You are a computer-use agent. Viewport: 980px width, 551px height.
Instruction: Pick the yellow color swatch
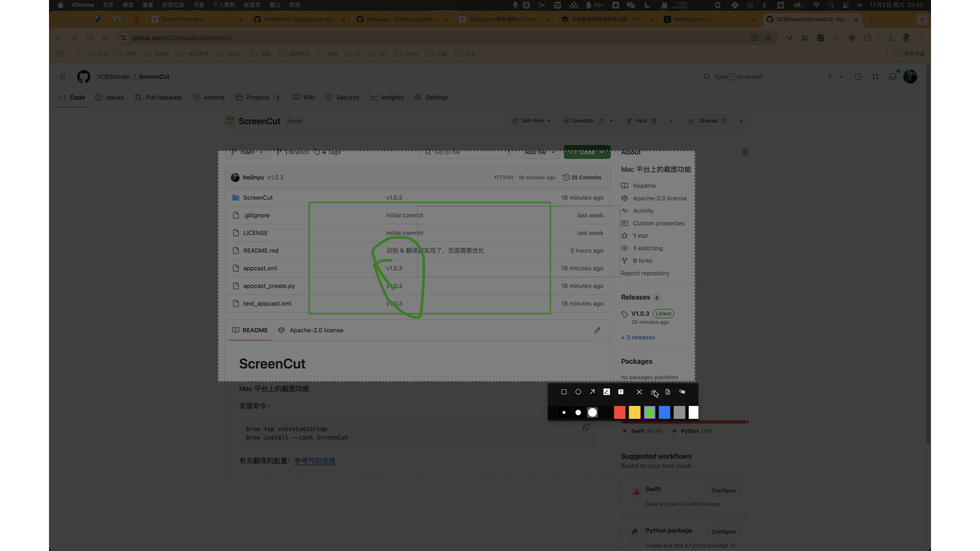634,412
